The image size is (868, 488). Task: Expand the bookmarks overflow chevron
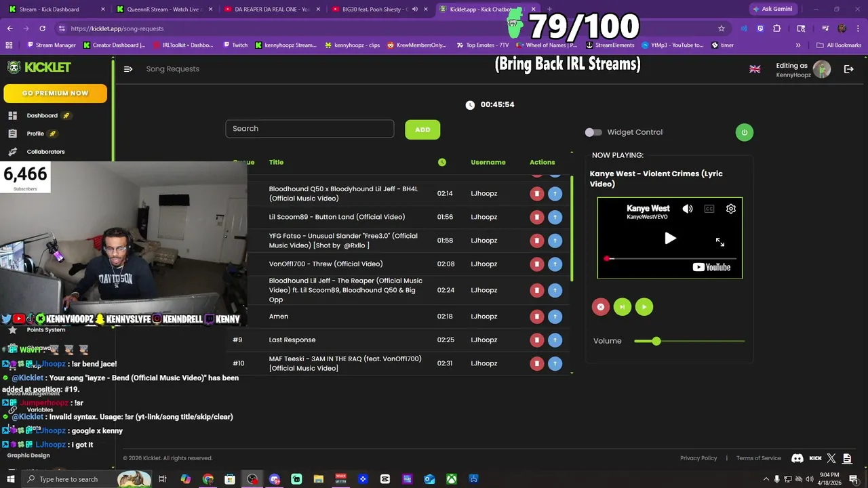tap(797, 45)
